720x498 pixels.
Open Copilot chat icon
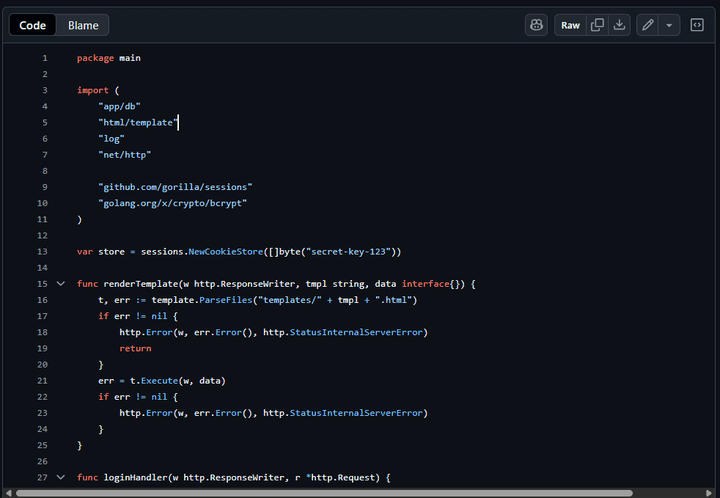point(536,25)
